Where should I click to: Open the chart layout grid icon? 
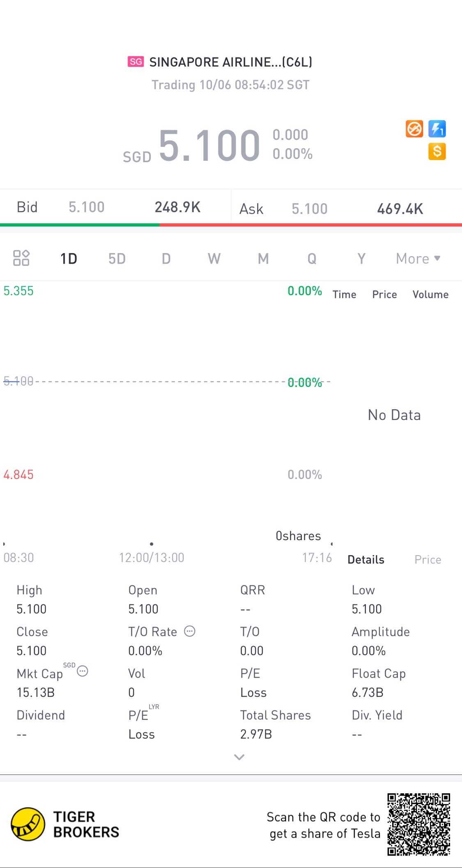click(x=21, y=258)
